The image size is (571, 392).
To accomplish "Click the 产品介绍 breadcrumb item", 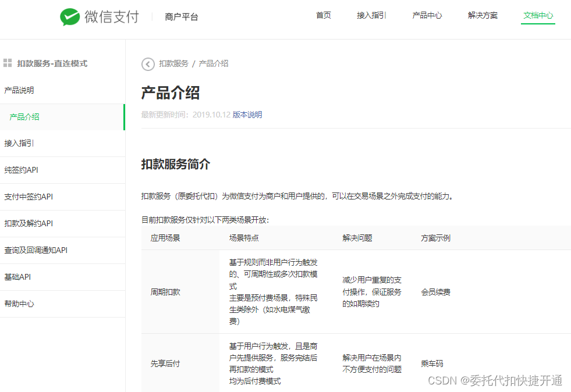I will 214,64.
